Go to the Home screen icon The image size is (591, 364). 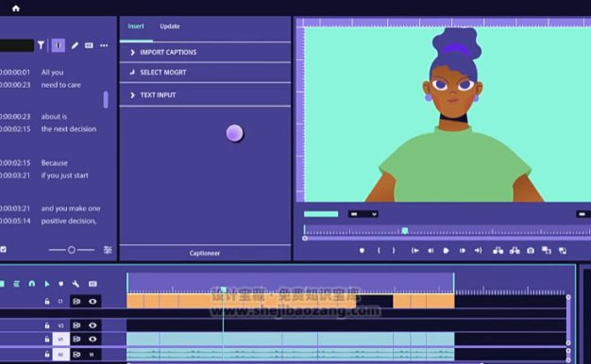click(16, 8)
